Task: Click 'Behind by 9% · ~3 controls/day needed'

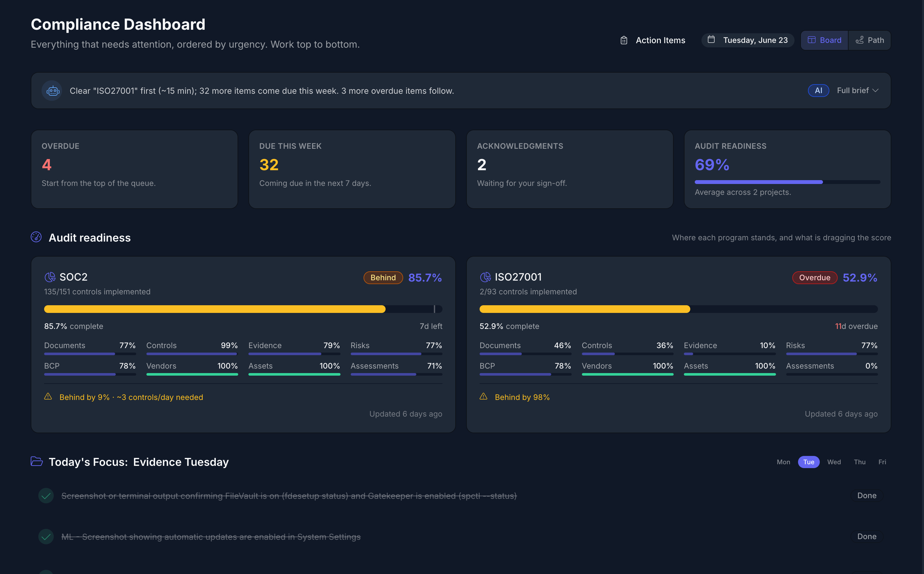Action: (x=131, y=397)
